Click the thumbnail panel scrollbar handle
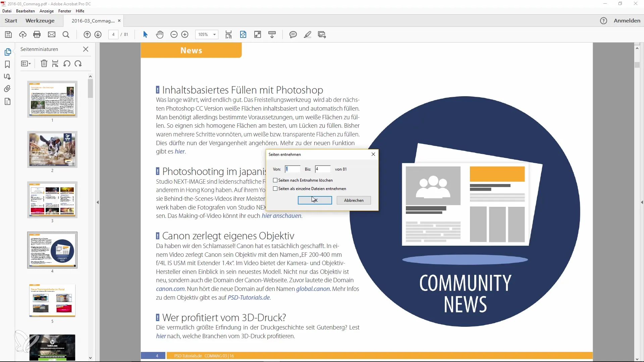Screen dimensions: 644x362 click(x=90, y=88)
